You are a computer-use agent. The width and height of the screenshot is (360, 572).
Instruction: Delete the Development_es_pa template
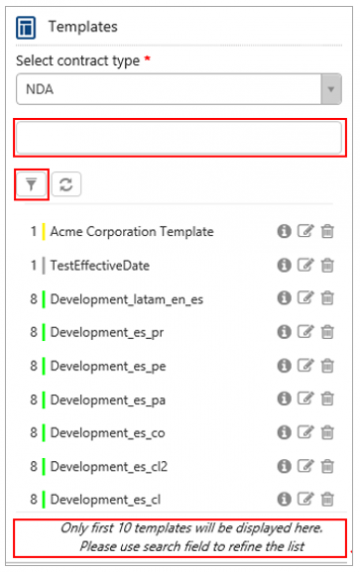point(327,399)
